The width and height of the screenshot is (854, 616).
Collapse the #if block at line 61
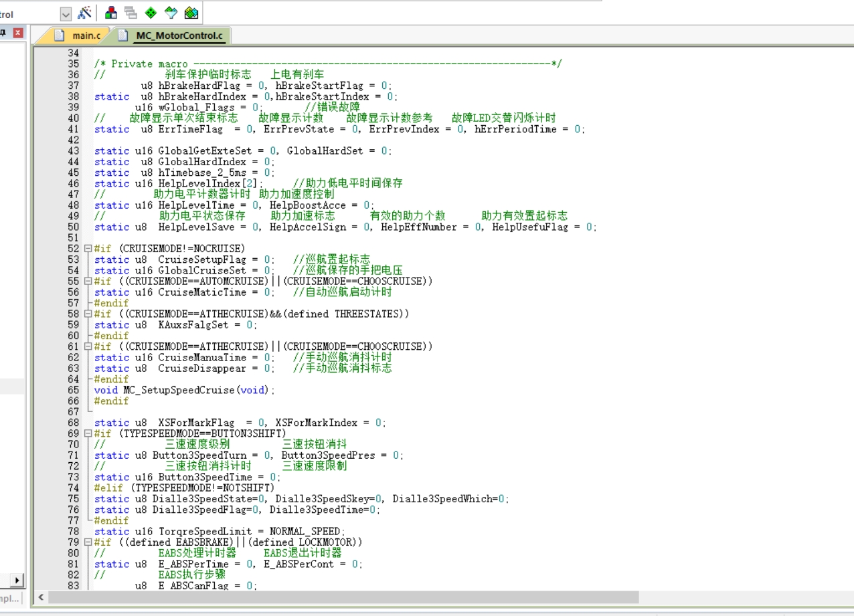pyautogui.click(x=88, y=346)
